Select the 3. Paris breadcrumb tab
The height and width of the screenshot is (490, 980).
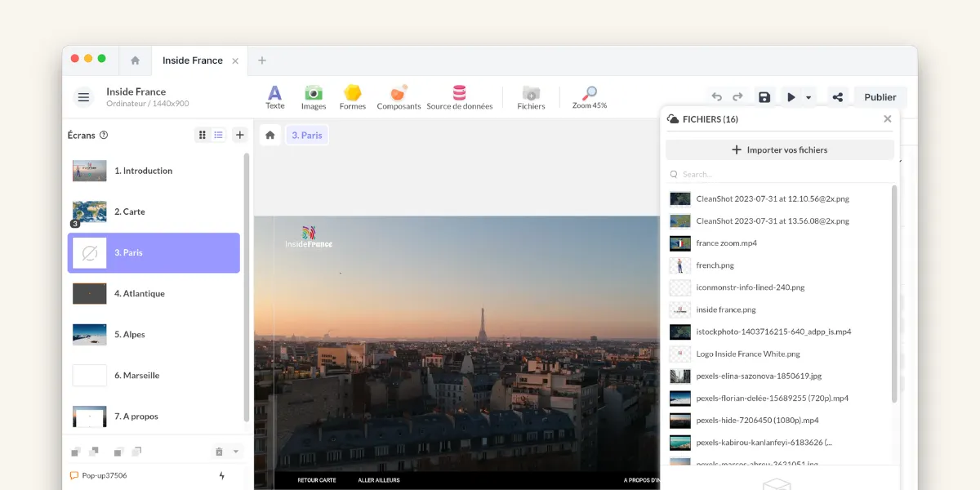(307, 135)
